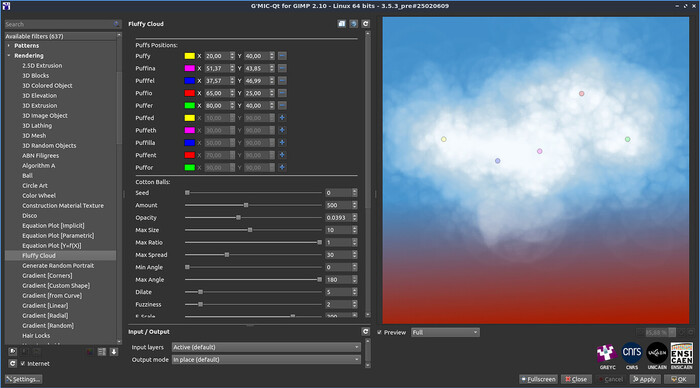Open the Settings dialog button
700x388 pixels.
click(23, 379)
